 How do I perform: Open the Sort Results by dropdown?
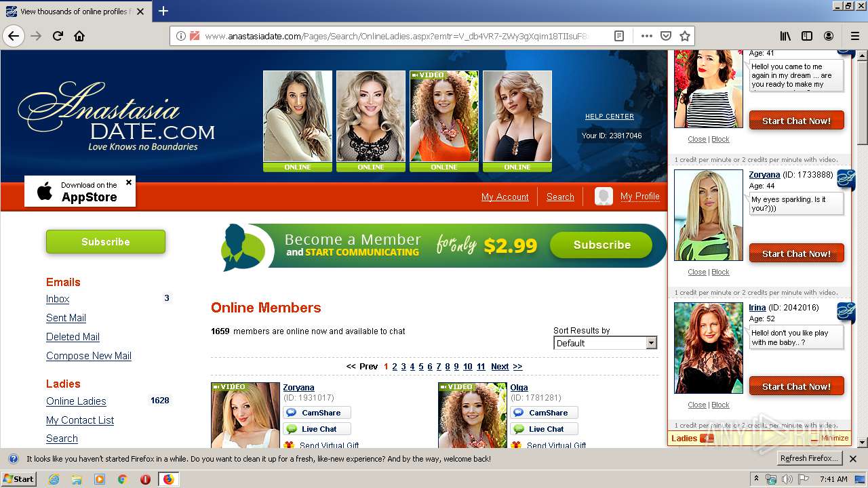(605, 343)
